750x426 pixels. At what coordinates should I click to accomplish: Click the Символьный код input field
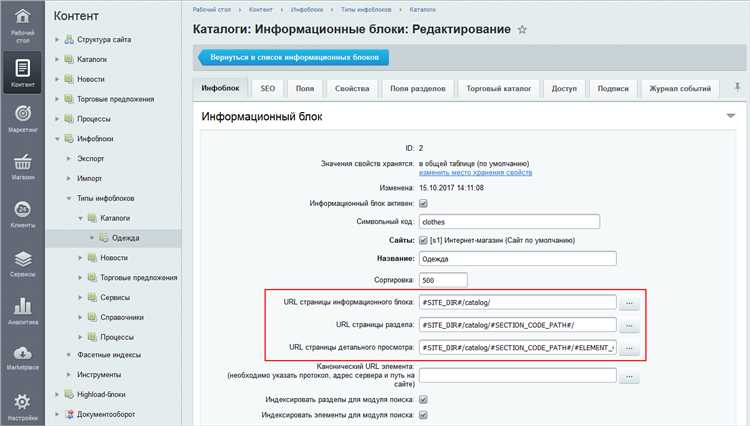[509, 222]
